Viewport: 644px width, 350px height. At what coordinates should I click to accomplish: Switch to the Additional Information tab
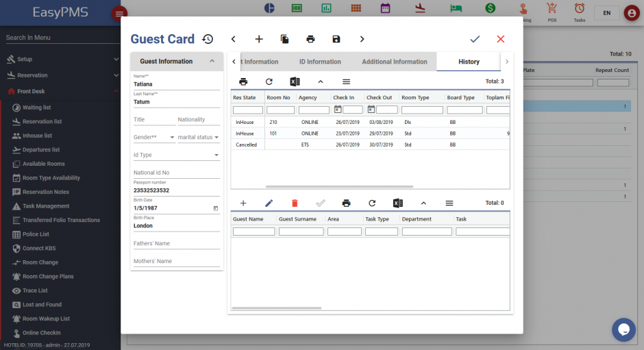click(394, 62)
